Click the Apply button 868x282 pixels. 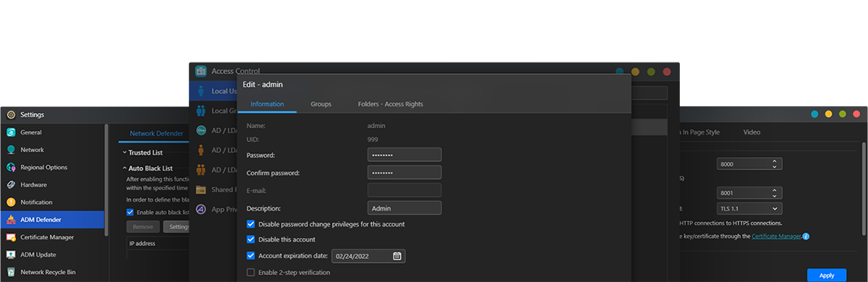click(827, 275)
